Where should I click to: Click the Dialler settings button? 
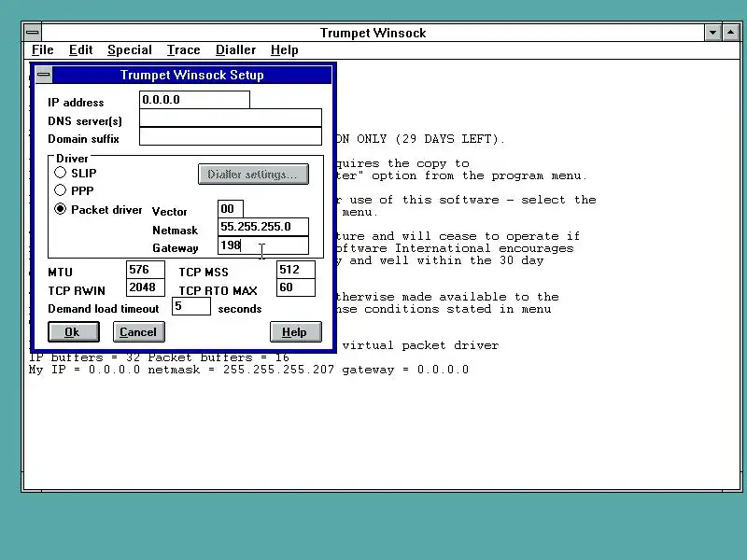pos(253,175)
